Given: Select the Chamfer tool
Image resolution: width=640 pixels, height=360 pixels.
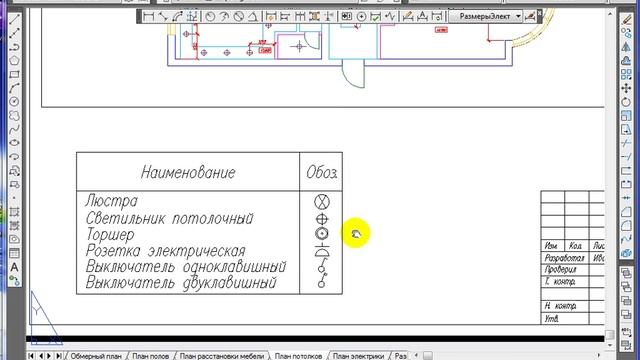Looking at the screenshot, I should pyautogui.click(x=626, y=212).
